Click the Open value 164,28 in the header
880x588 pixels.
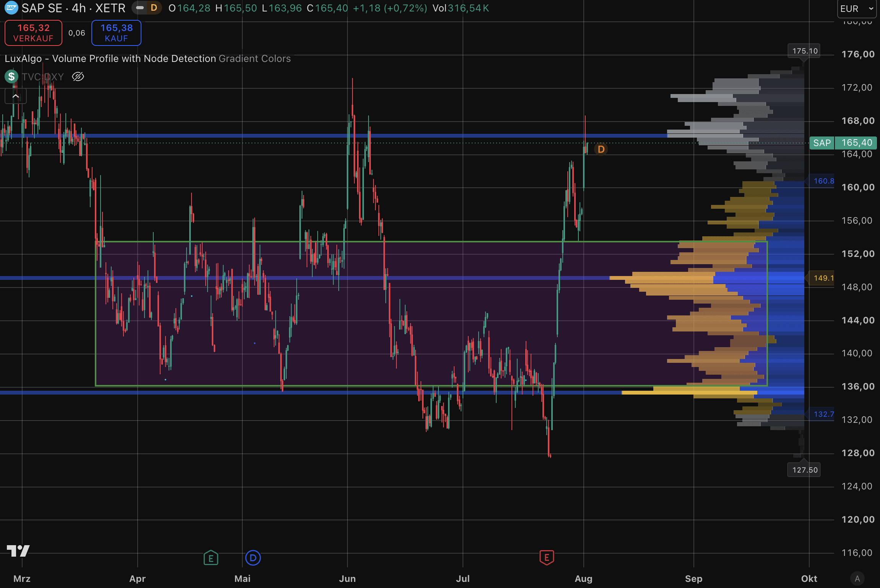pyautogui.click(x=193, y=8)
